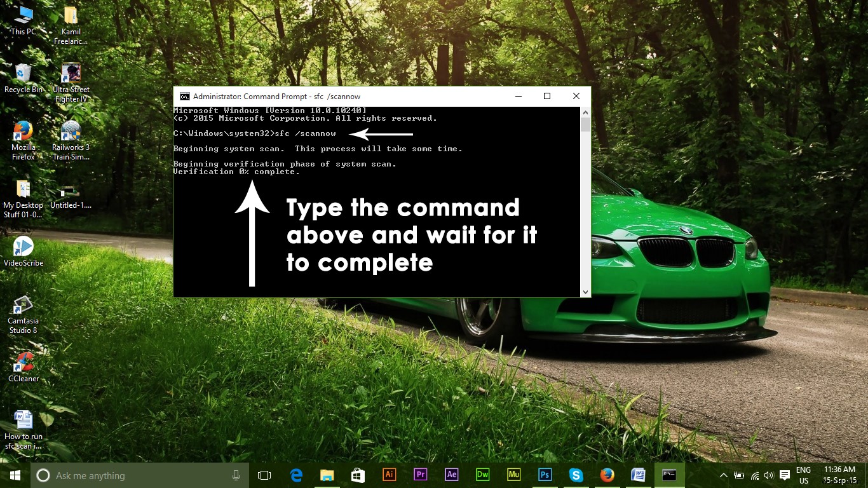Launch Adobe Photoshop from the taskbar
Screen dimensions: 868x488
545,475
